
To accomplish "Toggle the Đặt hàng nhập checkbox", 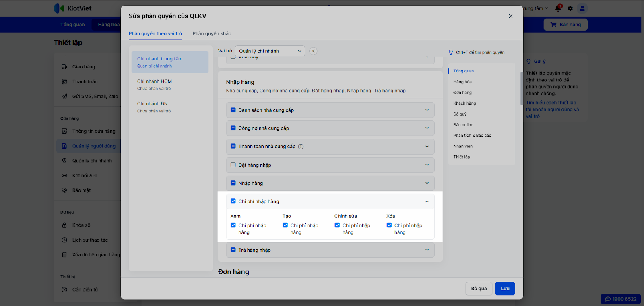I will (233, 165).
